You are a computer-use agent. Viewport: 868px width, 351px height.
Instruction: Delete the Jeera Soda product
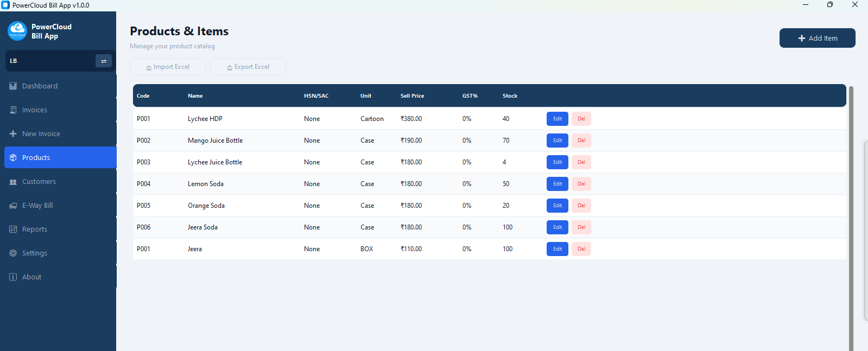click(x=581, y=227)
